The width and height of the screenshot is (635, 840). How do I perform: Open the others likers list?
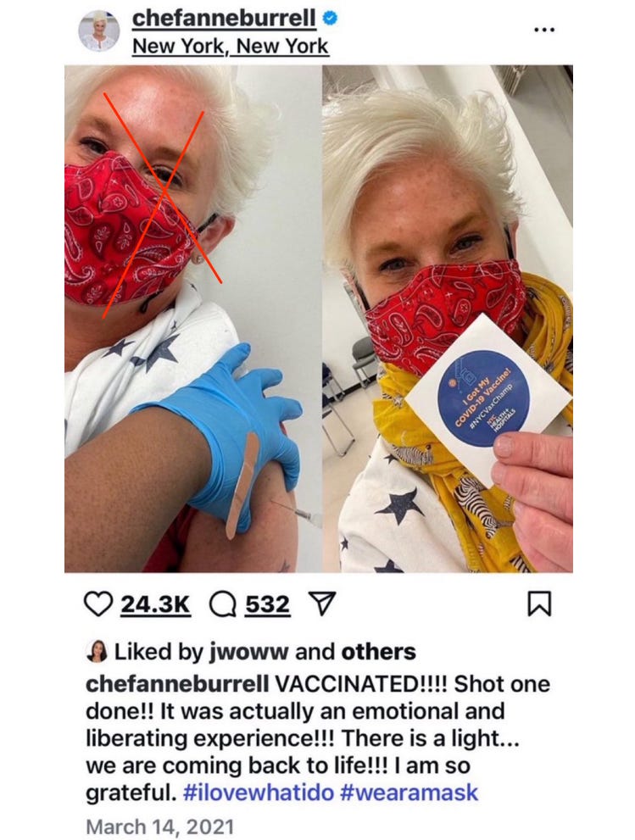click(x=378, y=652)
